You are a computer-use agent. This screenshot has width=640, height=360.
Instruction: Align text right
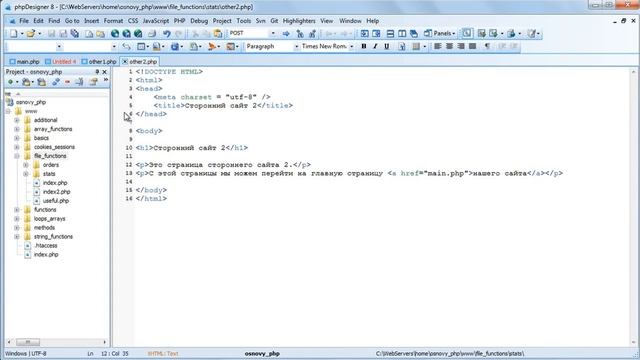click(461, 47)
